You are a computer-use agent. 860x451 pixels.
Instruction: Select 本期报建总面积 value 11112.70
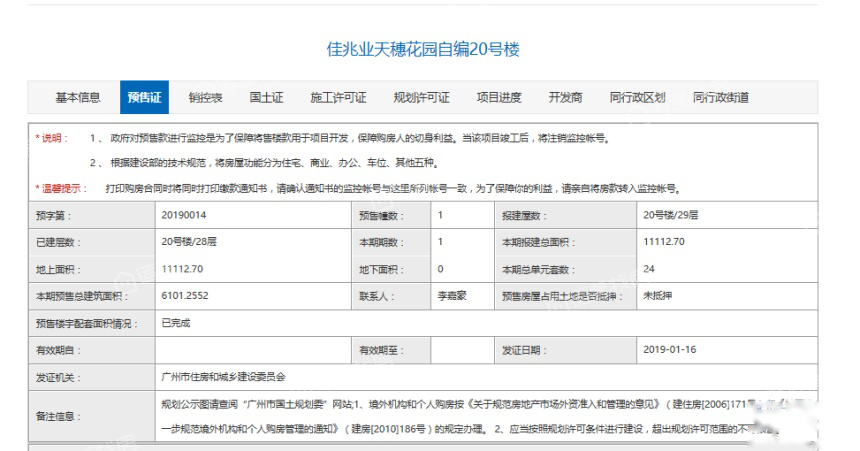664,242
